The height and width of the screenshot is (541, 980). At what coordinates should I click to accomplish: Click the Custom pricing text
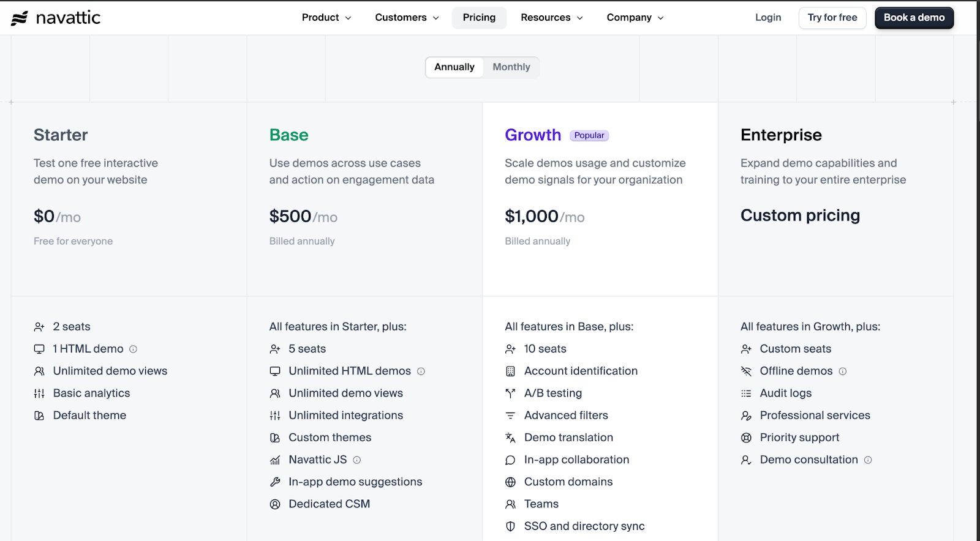(x=800, y=215)
